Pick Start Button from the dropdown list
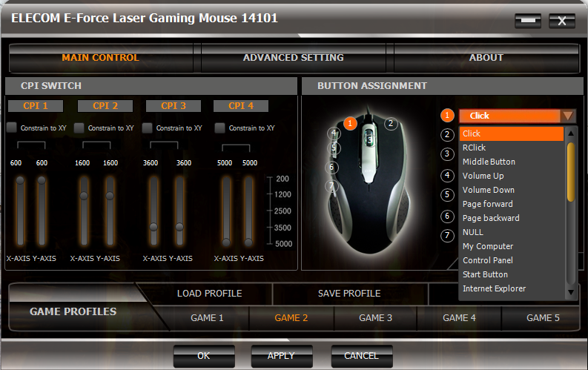The height and width of the screenshot is (370, 588). click(x=511, y=274)
